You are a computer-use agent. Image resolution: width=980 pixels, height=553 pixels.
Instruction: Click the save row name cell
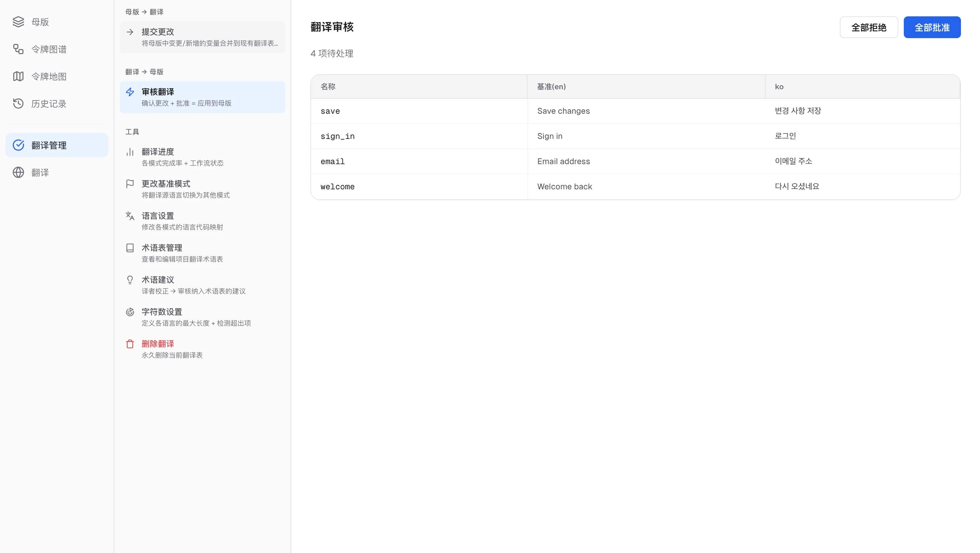[419, 111]
